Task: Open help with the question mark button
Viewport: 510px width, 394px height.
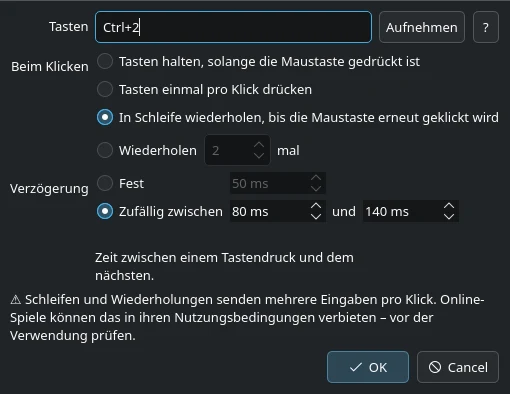Action: 486,27
